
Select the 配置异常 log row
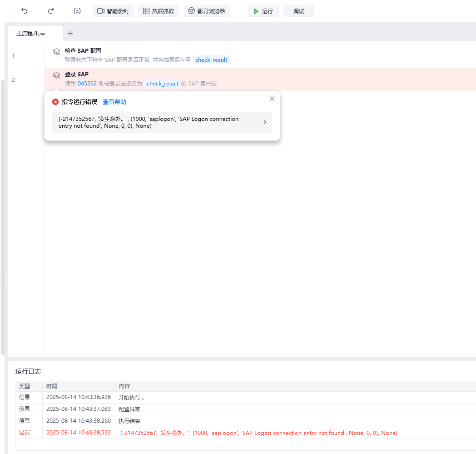(x=246, y=409)
